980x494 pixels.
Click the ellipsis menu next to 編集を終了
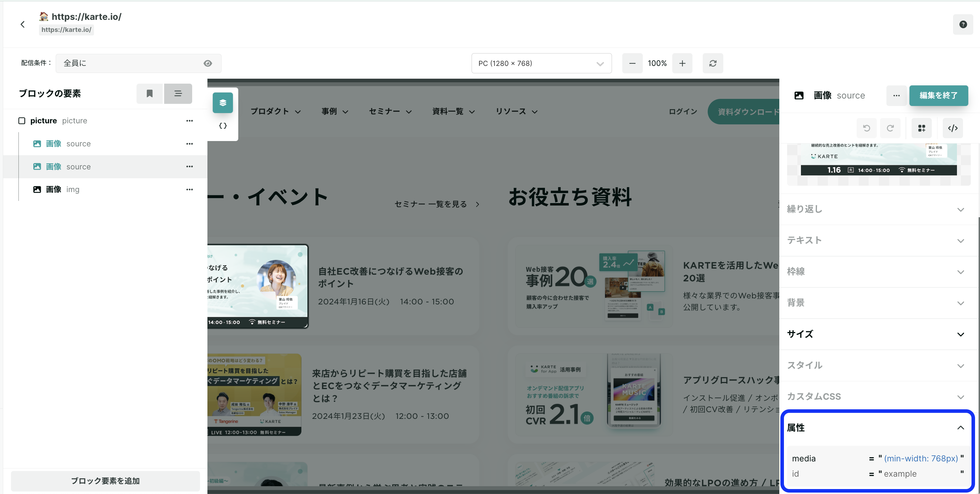[x=896, y=95]
